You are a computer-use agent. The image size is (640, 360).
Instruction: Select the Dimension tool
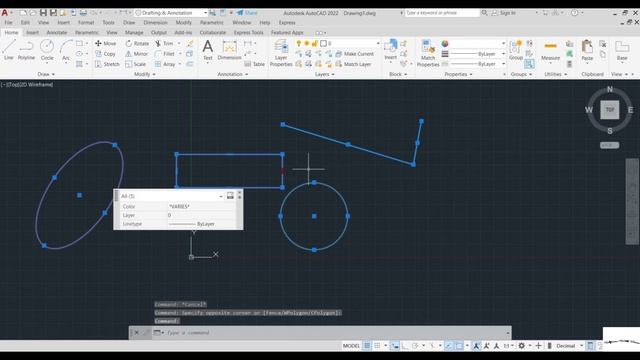[229, 50]
